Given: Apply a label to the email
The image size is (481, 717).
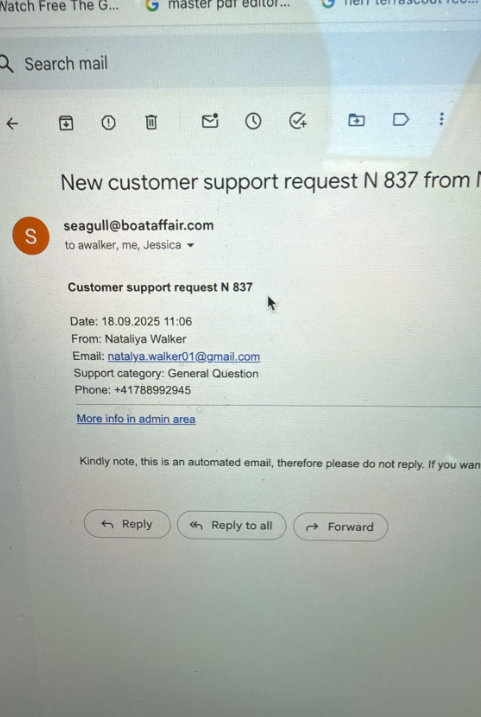Looking at the screenshot, I should point(401,120).
